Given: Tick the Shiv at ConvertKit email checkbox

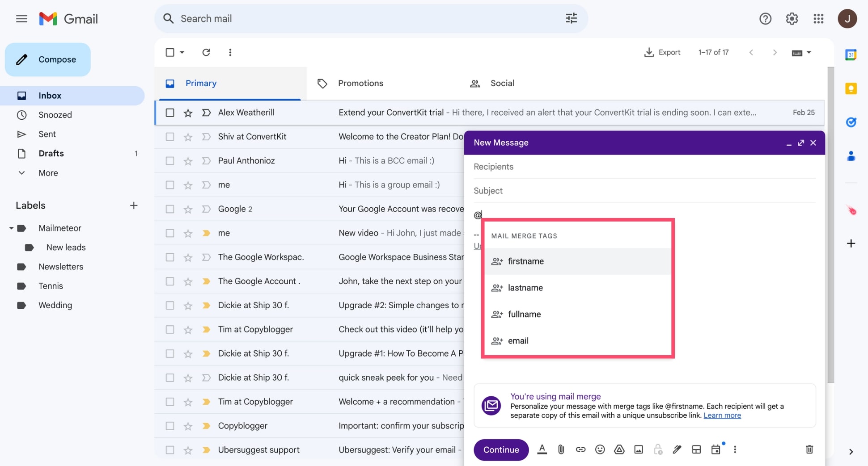Looking at the screenshot, I should click(x=169, y=137).
